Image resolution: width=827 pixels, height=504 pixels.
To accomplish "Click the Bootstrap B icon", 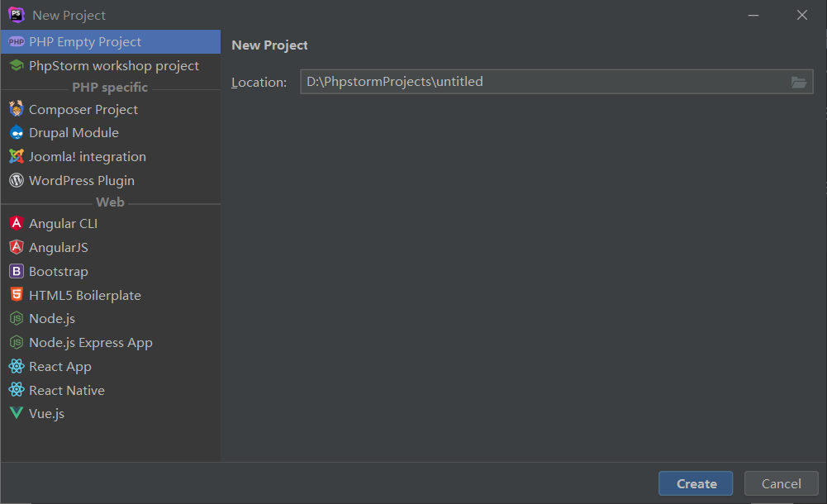I will 17,271.
